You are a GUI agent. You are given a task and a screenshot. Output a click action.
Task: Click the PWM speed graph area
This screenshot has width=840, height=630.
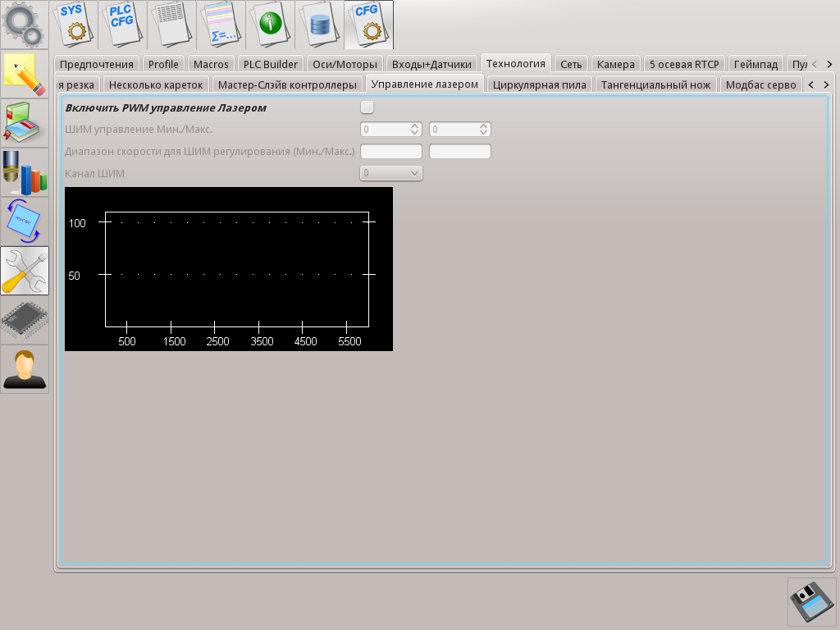pos(229,269)
